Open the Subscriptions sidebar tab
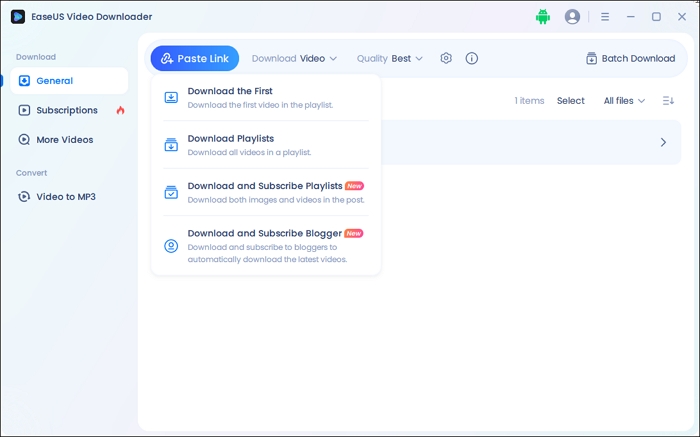This screenshot has width=700, height=437. coord(69,110)
